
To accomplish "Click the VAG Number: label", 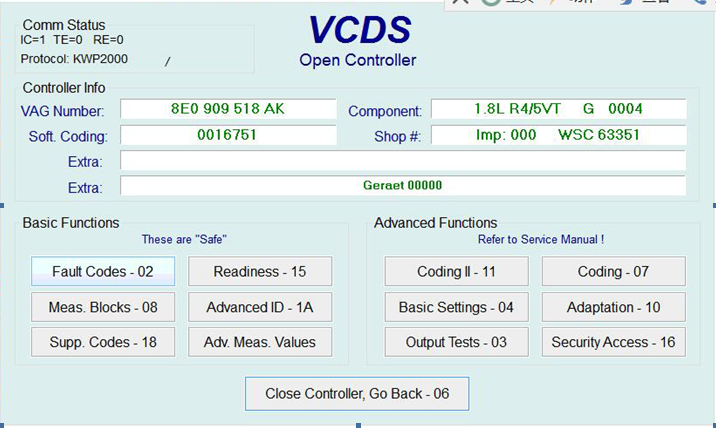I will tap(62, 111).
